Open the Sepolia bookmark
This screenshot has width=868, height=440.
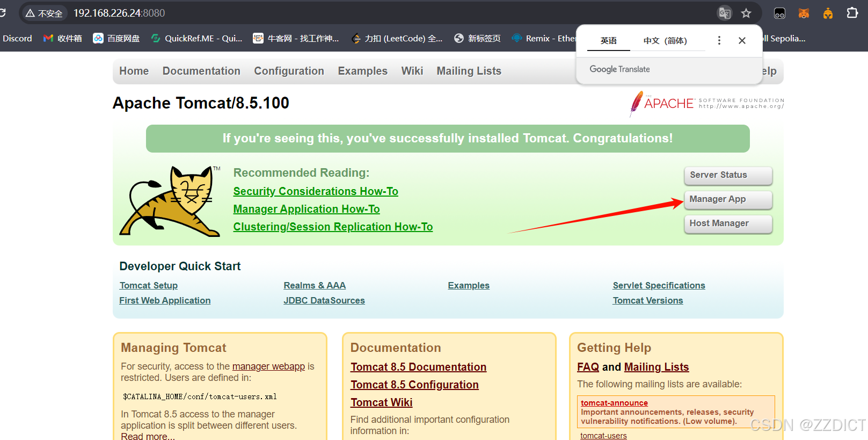[x=784, y=38]
